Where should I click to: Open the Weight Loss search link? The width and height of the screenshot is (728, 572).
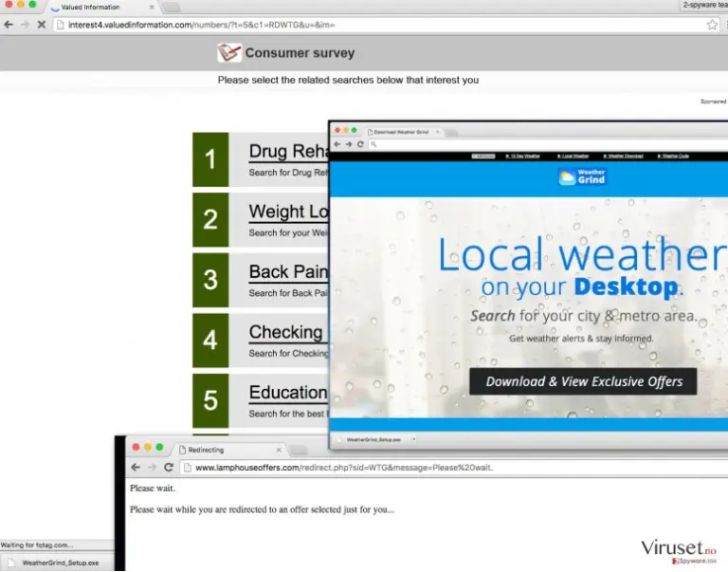click(289, 212)
